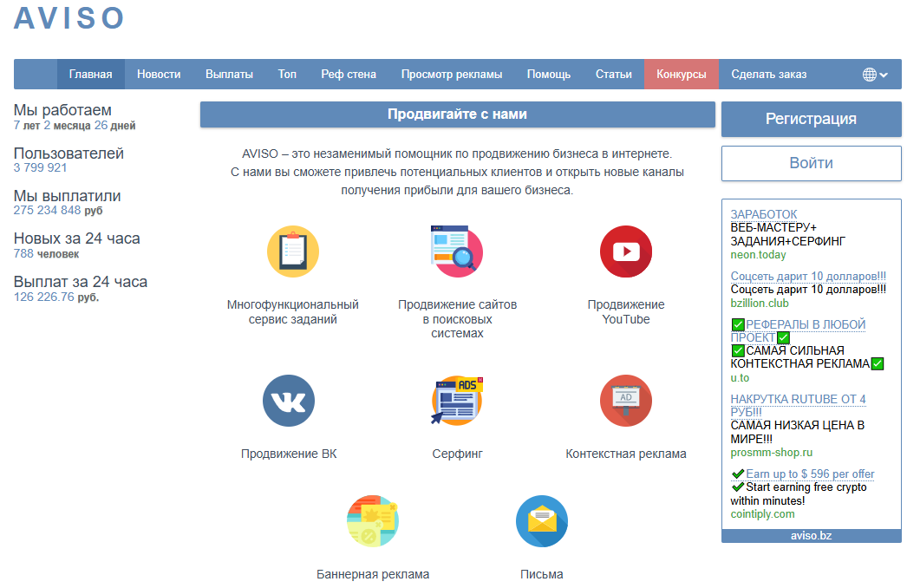Select the Контекстная реклама AD icon
Viewport: 907px width, 588px height.
point(625,401)
